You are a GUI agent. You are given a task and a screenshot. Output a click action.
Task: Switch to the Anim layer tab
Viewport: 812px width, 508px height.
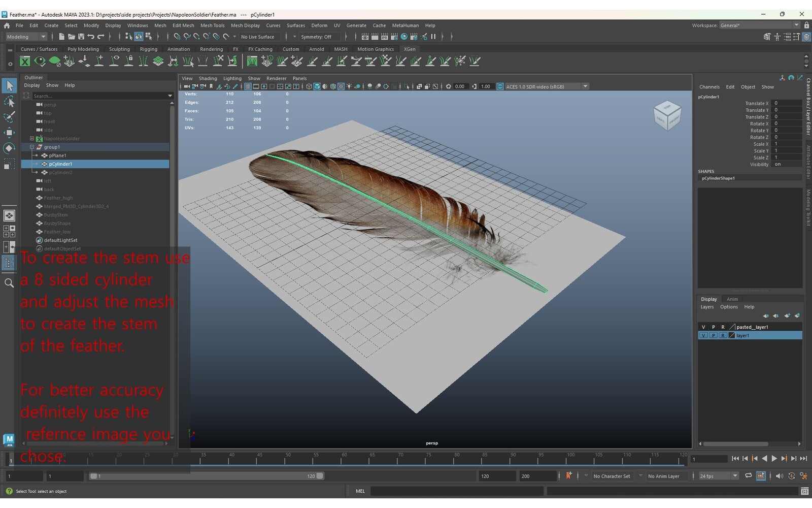point(732,299)
